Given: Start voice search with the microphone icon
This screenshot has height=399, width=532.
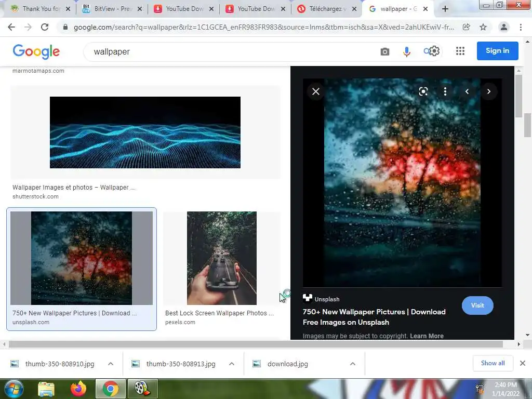Looking at the screenshot, I should tap(406, 51).
